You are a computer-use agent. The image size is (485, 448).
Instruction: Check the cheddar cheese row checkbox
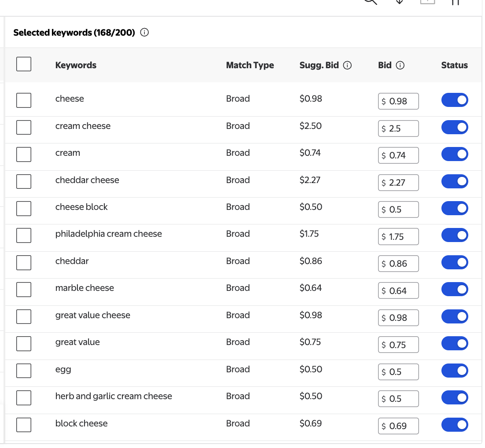24,182
